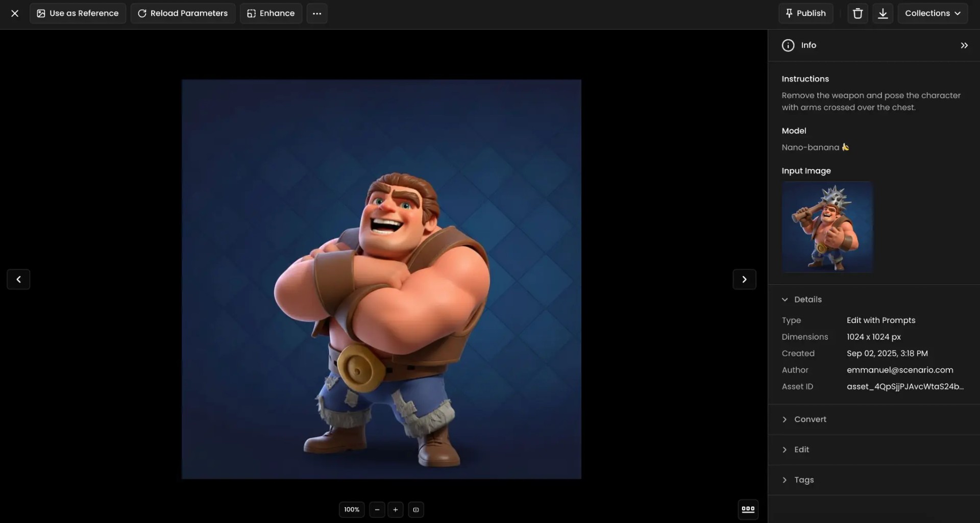
Task: Click the delete (trash) icon
Action: (x=857, y=13)
